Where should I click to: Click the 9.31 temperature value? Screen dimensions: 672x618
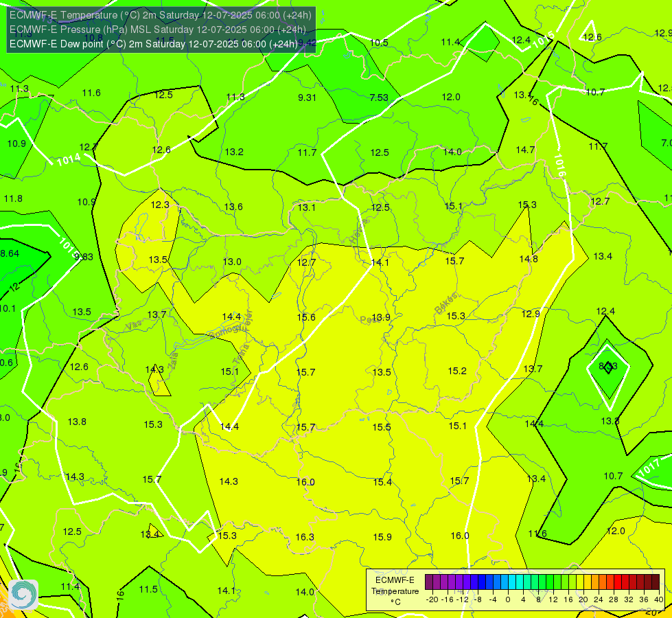[307, 98]
